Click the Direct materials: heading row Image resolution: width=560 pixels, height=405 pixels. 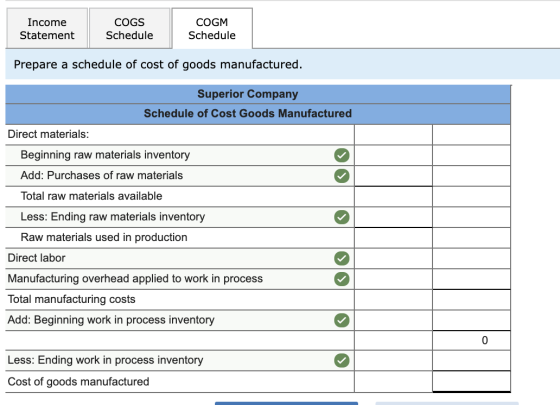pyautogui.click(x=180, y=135)
